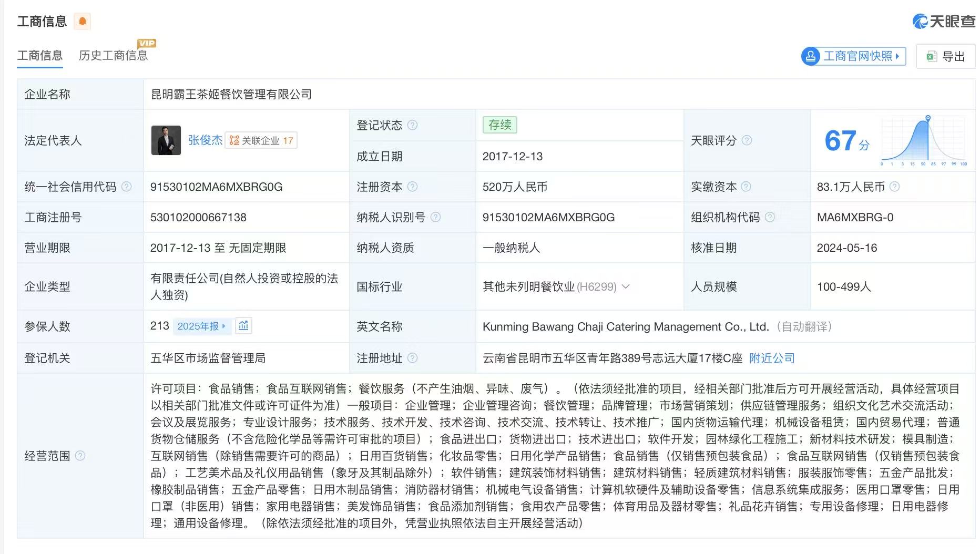Select the insured count 213
The height and width of the screenshot is (554, 980).
point(160,326)
